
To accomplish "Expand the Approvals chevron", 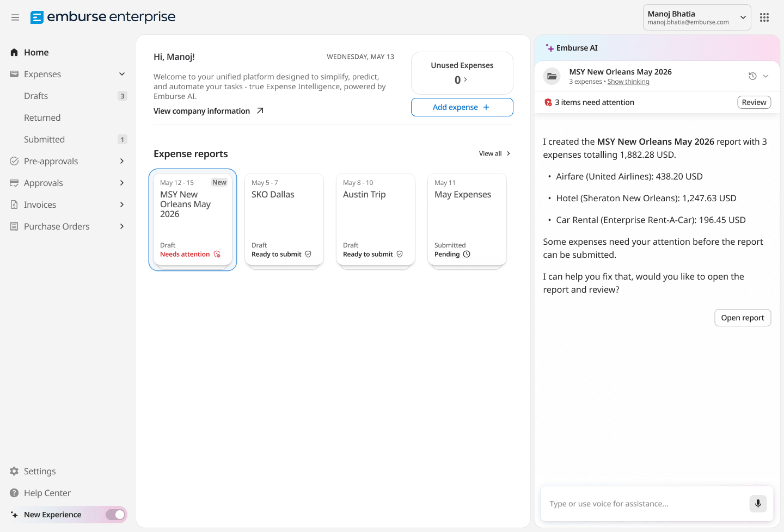I will (122, 183).
